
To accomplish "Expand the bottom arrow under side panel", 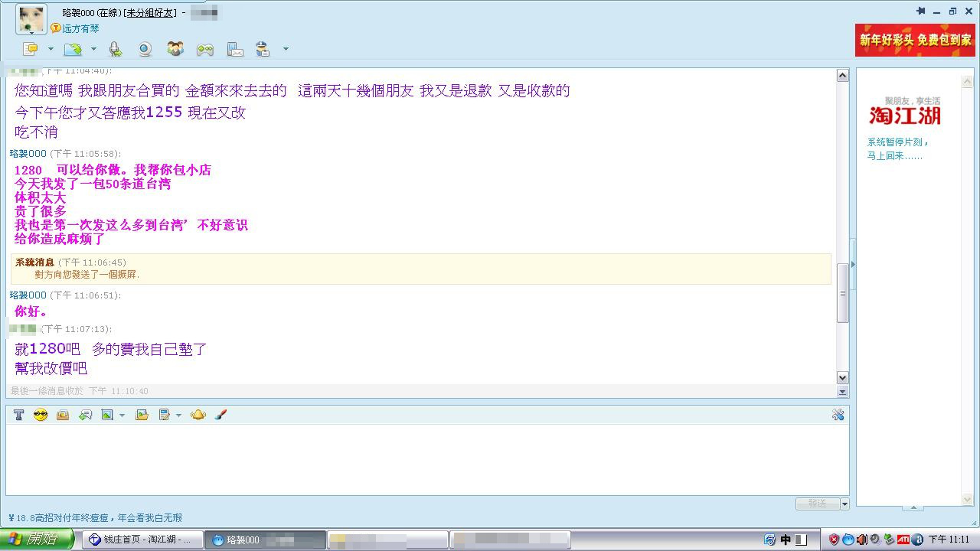I will pos(913,507).
